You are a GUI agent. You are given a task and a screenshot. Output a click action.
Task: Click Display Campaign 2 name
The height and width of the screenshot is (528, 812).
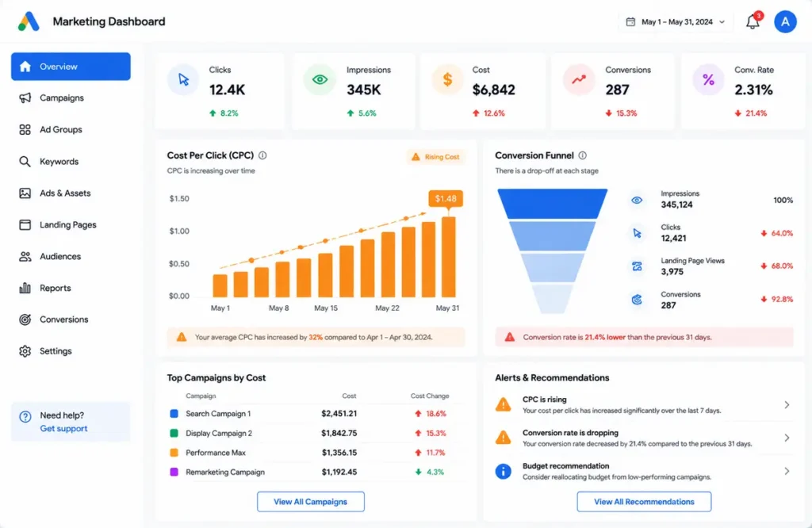(219, 434)
